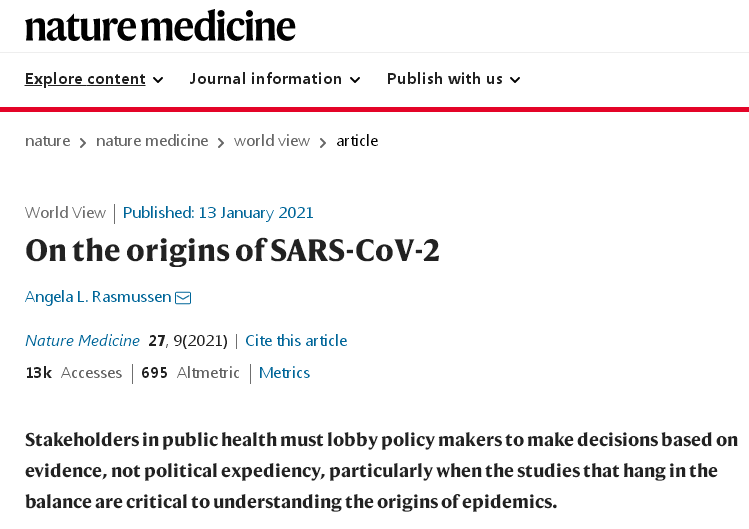Click the chevron after the nature breadcrumb
Viewport: 749px width, 529px height.
(x=83, y=142)
